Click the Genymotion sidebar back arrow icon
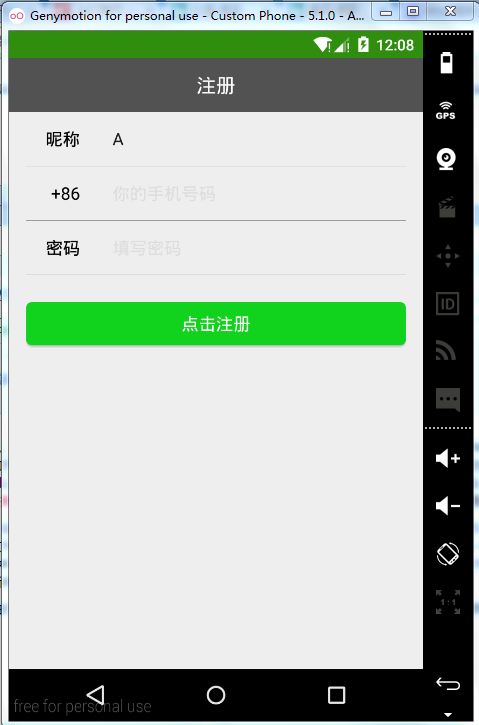The image size is (479, 725). coord(448,683)
